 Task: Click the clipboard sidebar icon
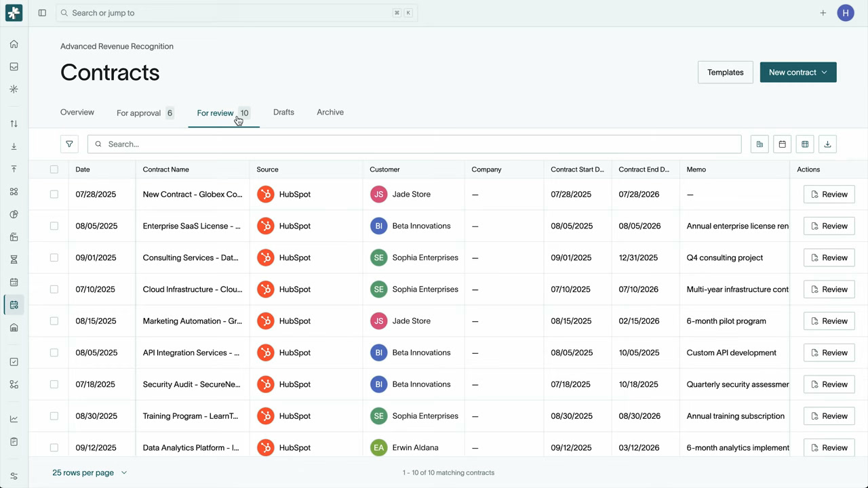(14, 441)
